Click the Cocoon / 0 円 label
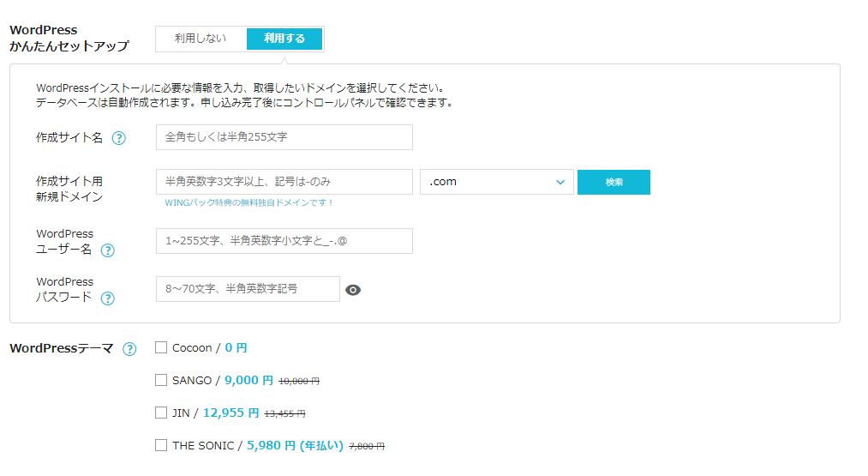Image resolution: width=868 pixels, height=476 pixels. [209, 348]
